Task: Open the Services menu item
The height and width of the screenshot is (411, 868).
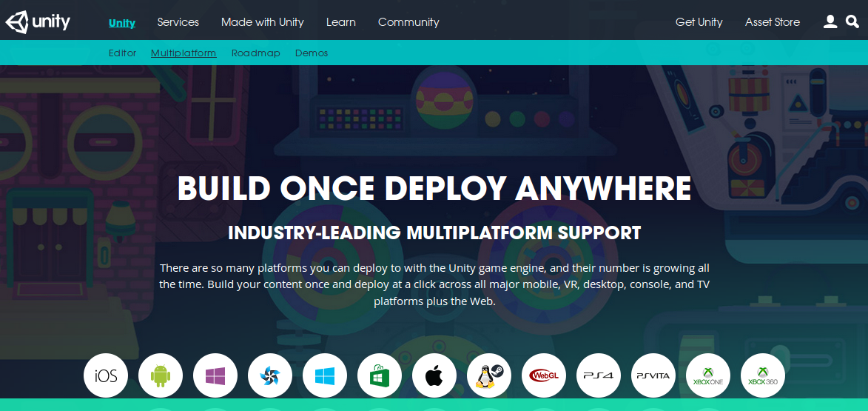Action: click(x=178, y=22)
